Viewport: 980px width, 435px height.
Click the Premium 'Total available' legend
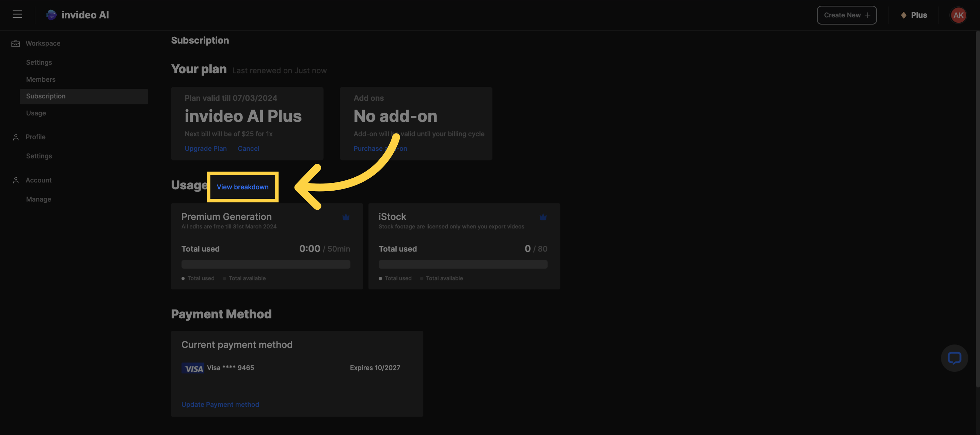244,278
